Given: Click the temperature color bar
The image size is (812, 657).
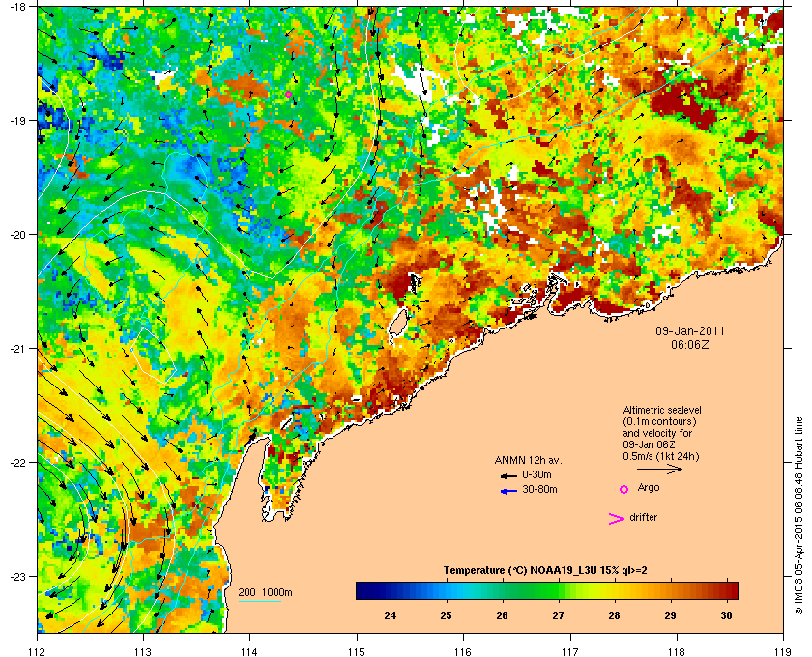Looking at the screenshot, I should click(x=547, y=590).
